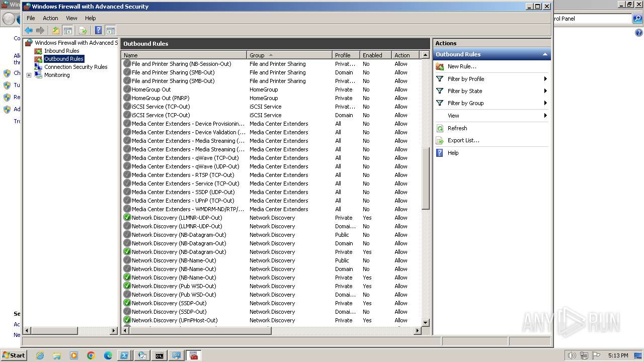Image resolution: width=644 pixels, height=362 pixels.
Task: Open Google Chrome from taskbar
Action: coord(91,355)
